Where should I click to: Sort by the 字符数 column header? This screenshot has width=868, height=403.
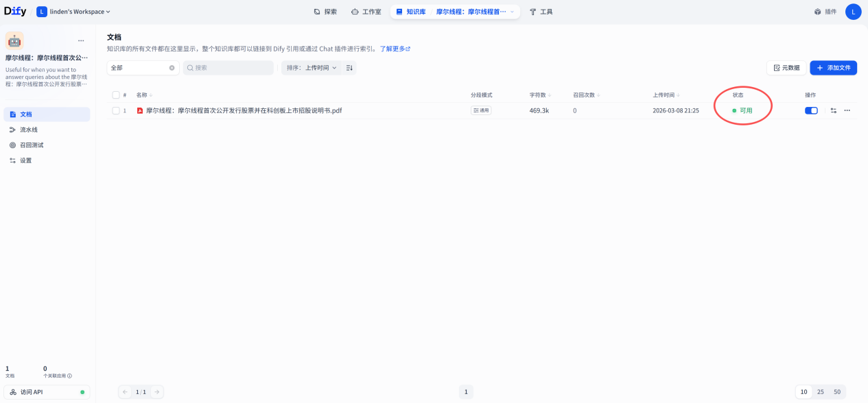(x=539, y=95)
